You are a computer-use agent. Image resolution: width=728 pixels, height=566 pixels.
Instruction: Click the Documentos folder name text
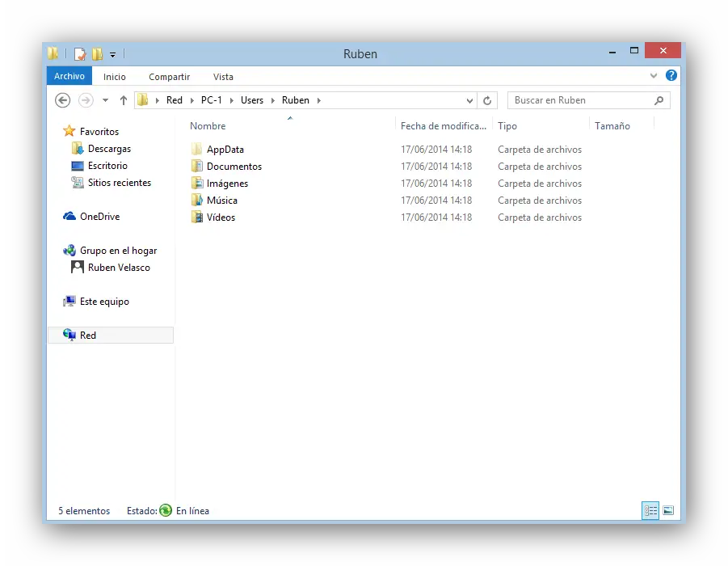pos(234,167)
